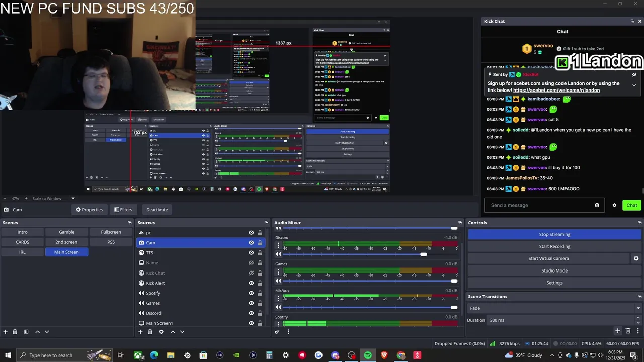Adjust the Games volume slider handle
Image resolution: width=644 pixels, height=362 pixels.
(x=454, y=281)
